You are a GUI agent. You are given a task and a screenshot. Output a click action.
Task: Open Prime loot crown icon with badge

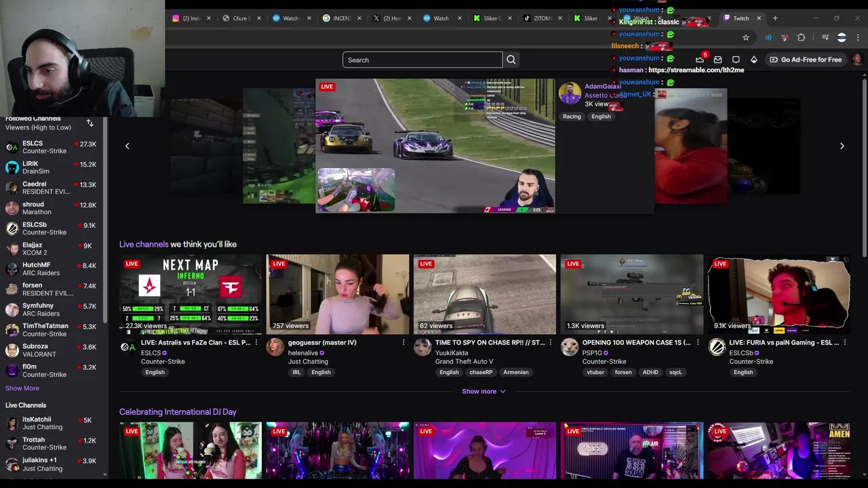pyautogui.click(x=701, y=59)
